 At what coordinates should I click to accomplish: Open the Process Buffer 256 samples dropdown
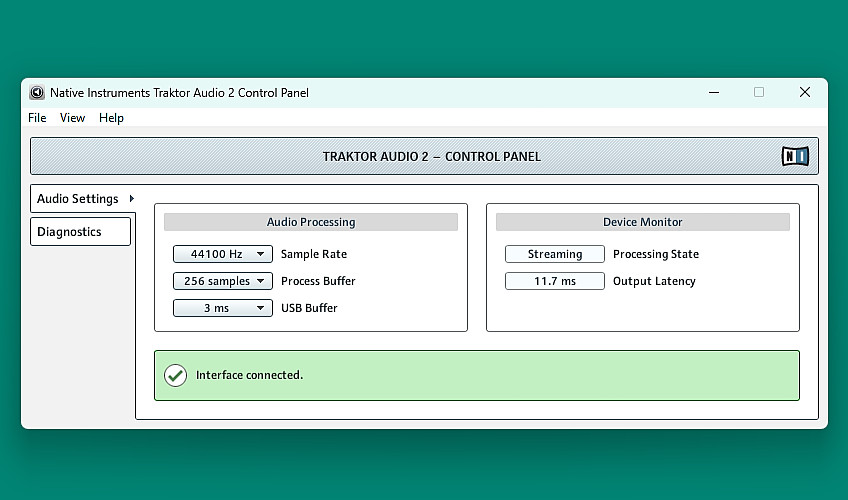[223, 281]
